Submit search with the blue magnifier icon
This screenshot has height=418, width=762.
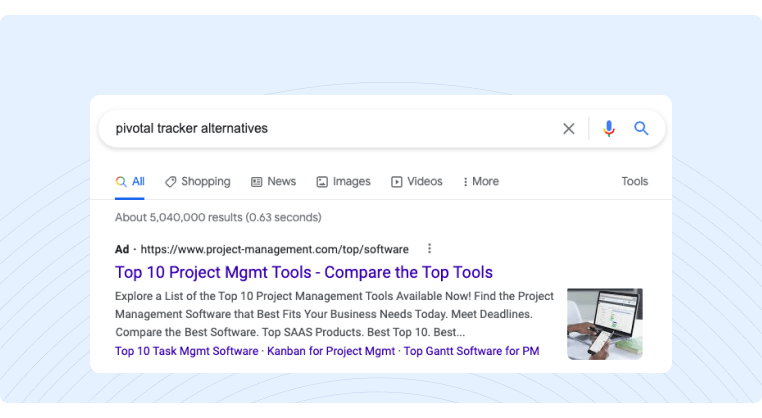(641, 128)
